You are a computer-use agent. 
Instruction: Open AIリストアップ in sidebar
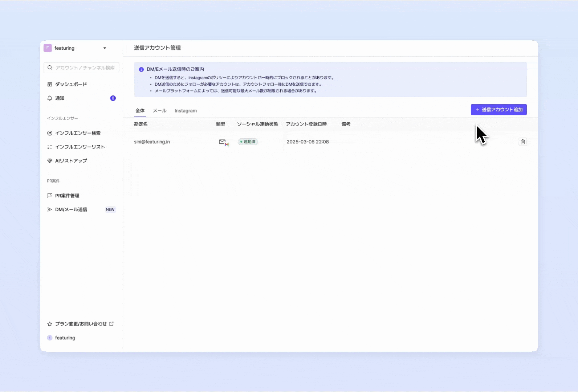[71, 161]
